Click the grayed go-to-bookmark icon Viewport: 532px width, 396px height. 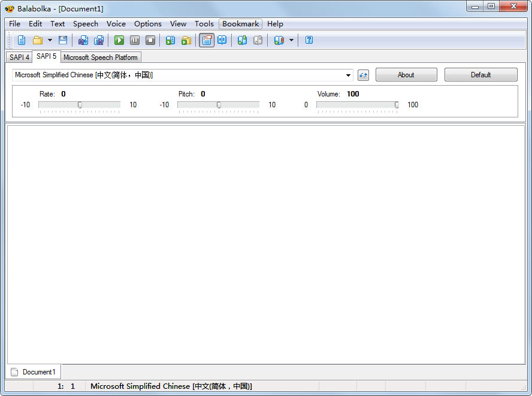click(x=258, y=40)
